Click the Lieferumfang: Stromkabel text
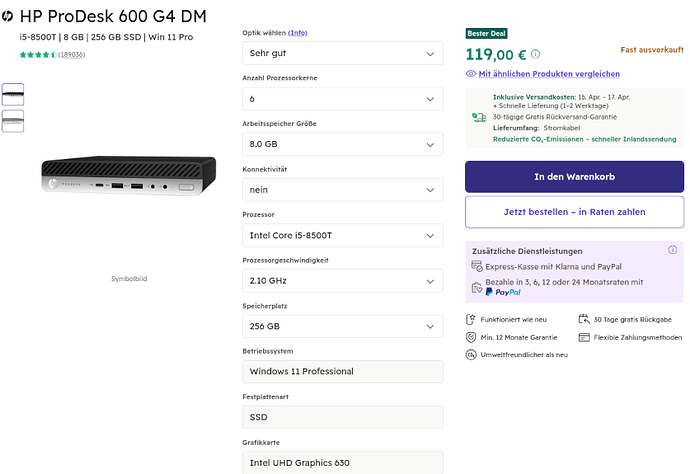690x474 pixels. 536,128
